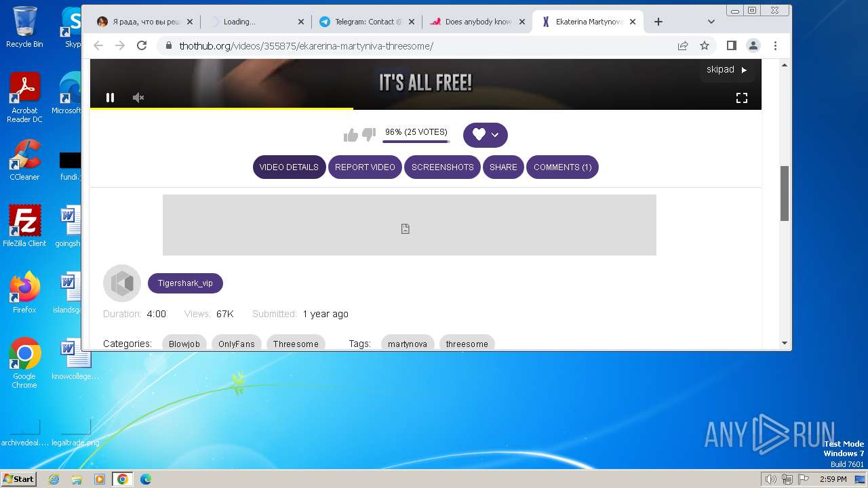Screen dimensions: 868x488
Task: Open Firefox desktop icon
Action: (x=24, y=293)
